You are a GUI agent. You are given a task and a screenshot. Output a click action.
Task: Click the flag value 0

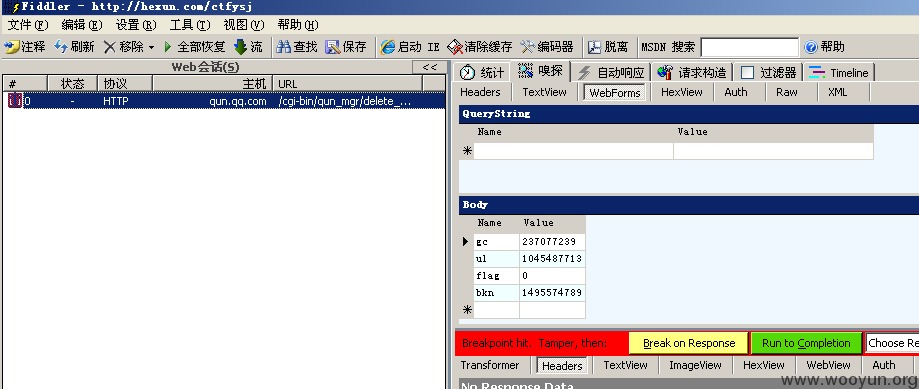tap(552, 275)
